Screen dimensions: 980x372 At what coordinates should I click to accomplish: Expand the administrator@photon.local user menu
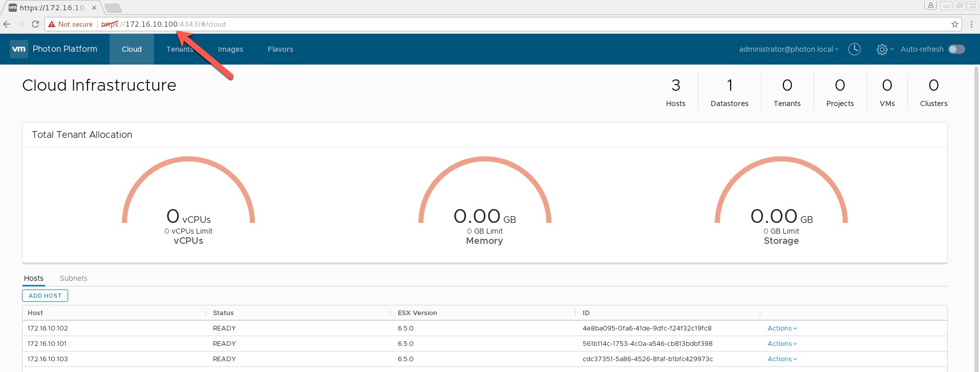[789, 49]
